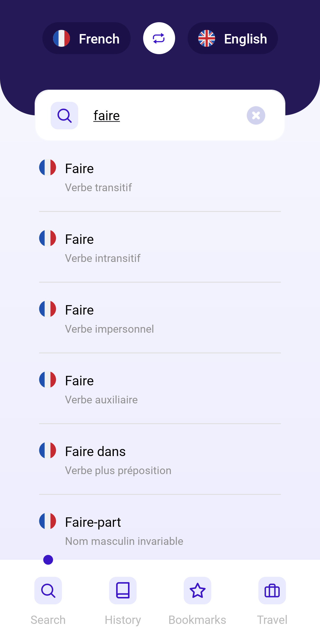
Task: Tap the French flag in language selector
Action: coord(61,38)
